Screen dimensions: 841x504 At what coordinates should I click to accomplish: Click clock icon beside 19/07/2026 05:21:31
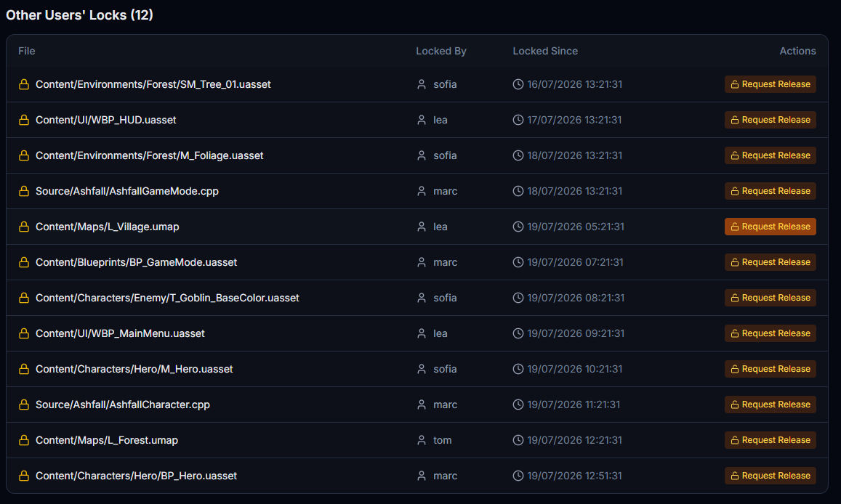(518, 227)
